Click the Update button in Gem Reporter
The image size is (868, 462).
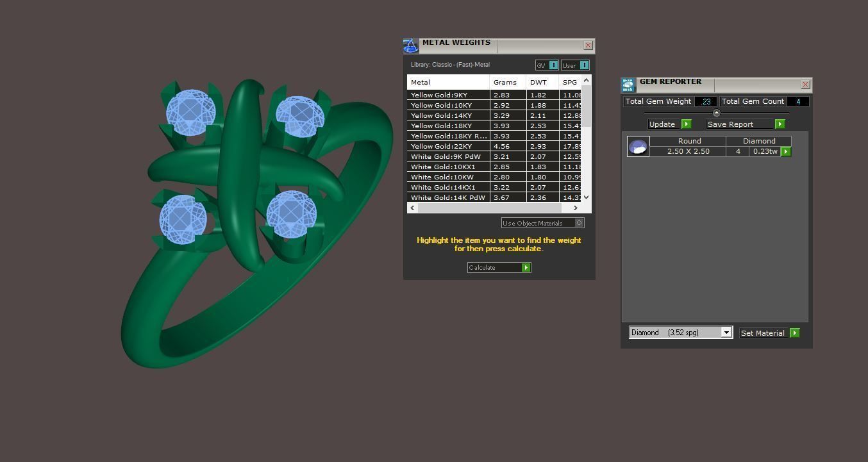pyautogui.click(x=669, y=124)
